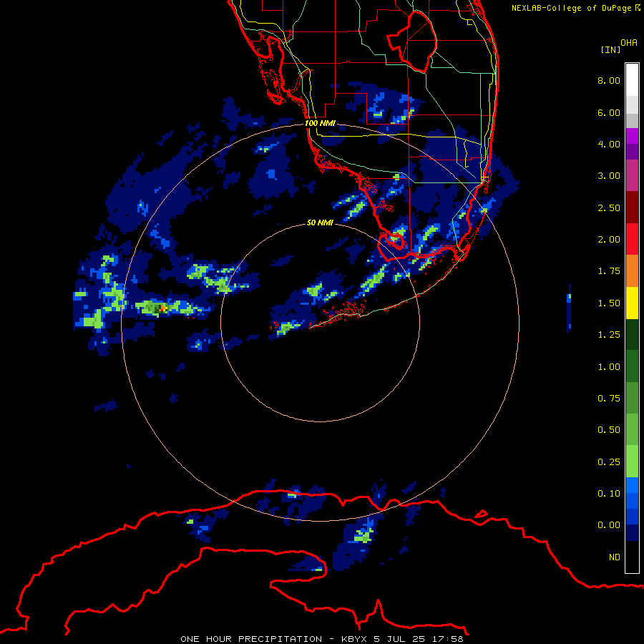The height and width of the screenshot is (644, 644).
Task: Click the white legend color block
Action: tap(632, 80)
